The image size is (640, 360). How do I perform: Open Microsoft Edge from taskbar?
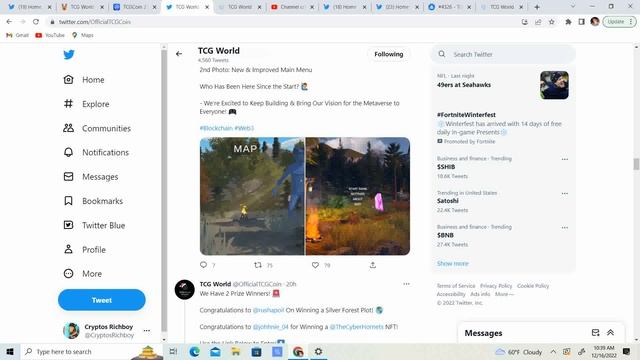click(x=194, y=351)
